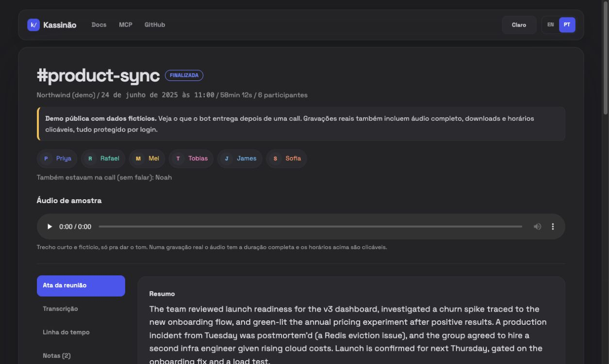
Task: Open the Docs link
Action: (x=99, y=25)
